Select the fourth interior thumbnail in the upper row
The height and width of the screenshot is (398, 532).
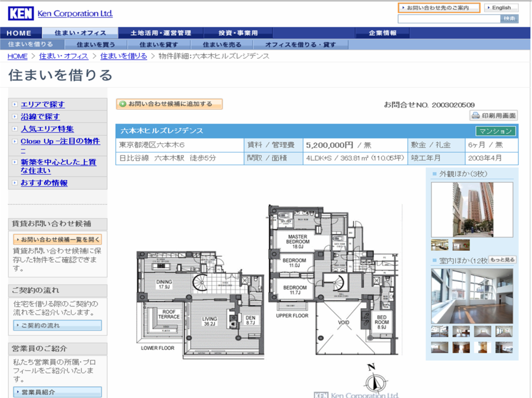[504, 331]
